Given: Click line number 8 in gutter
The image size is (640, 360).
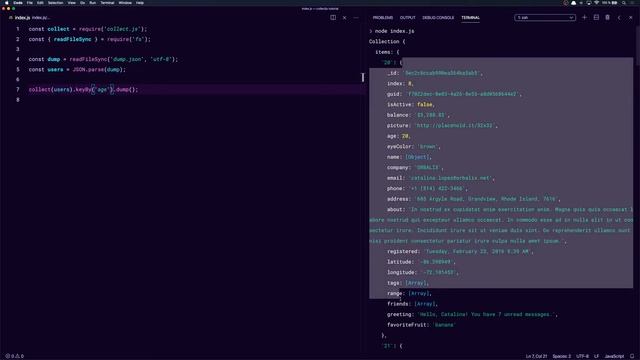Looking at the screenshot, I should coord(18,100).
